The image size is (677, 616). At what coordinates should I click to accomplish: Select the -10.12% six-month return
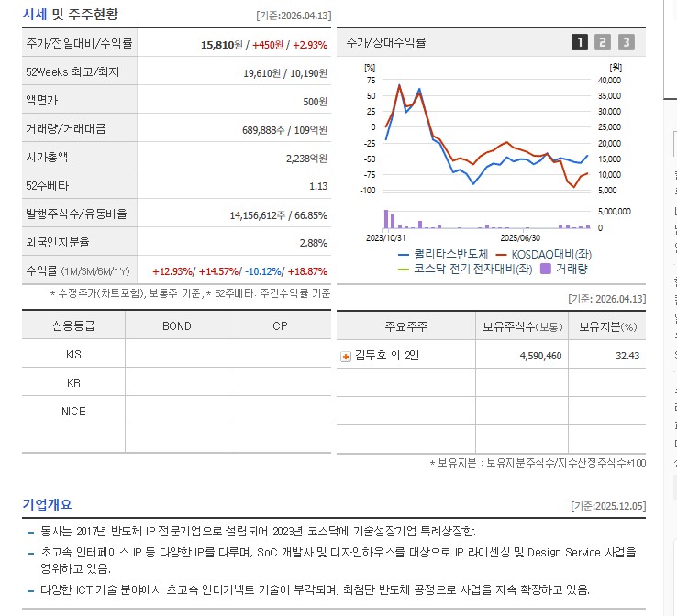point(263,271)
